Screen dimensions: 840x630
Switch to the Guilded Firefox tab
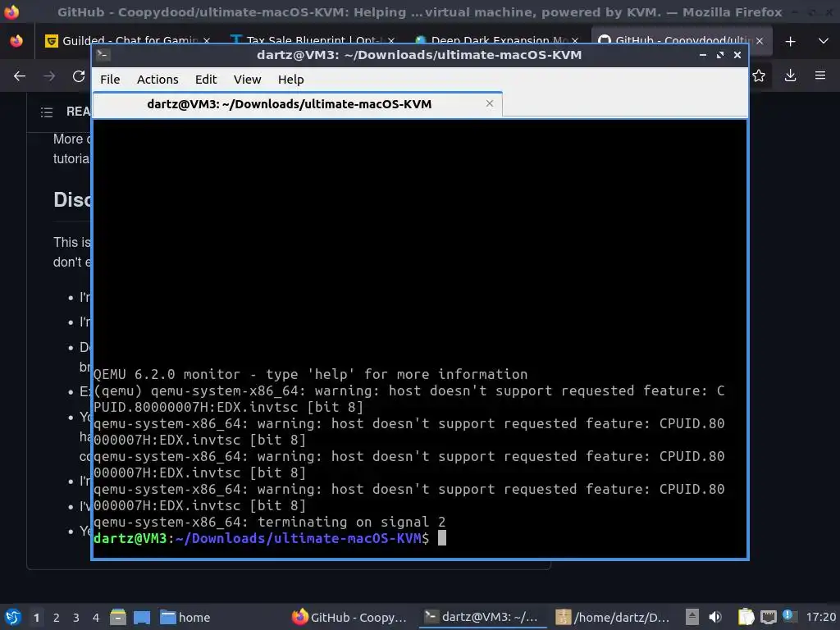pos(128,41)
